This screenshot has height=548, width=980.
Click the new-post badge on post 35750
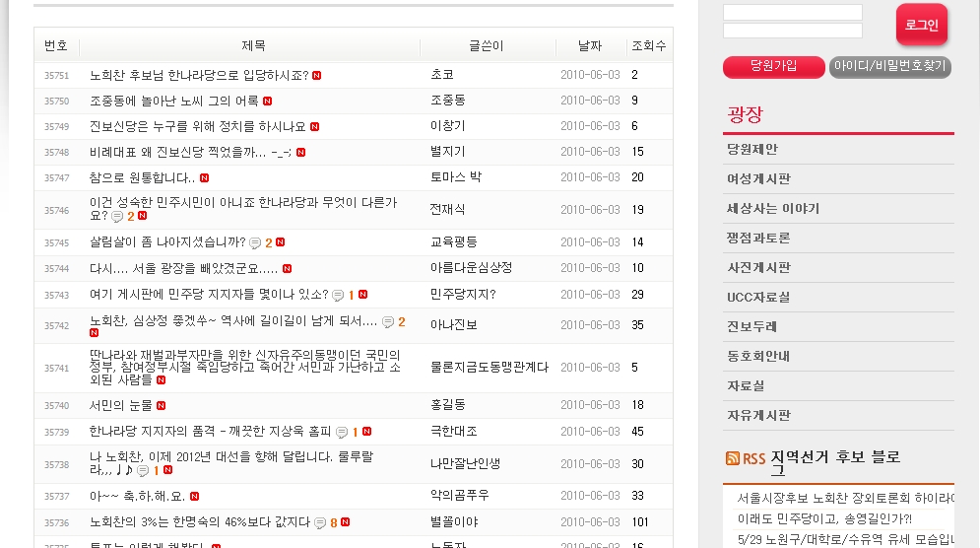click(268, 102)
